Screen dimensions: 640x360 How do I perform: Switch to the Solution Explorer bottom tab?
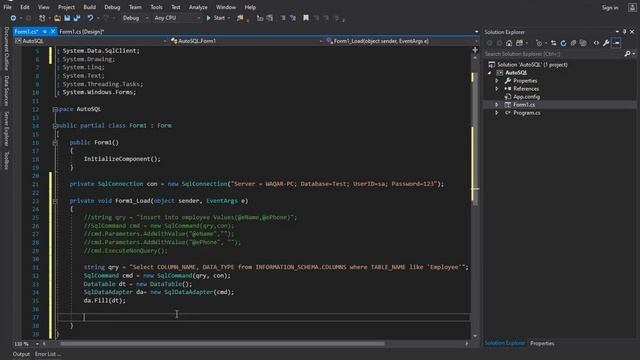pos(504,343)
